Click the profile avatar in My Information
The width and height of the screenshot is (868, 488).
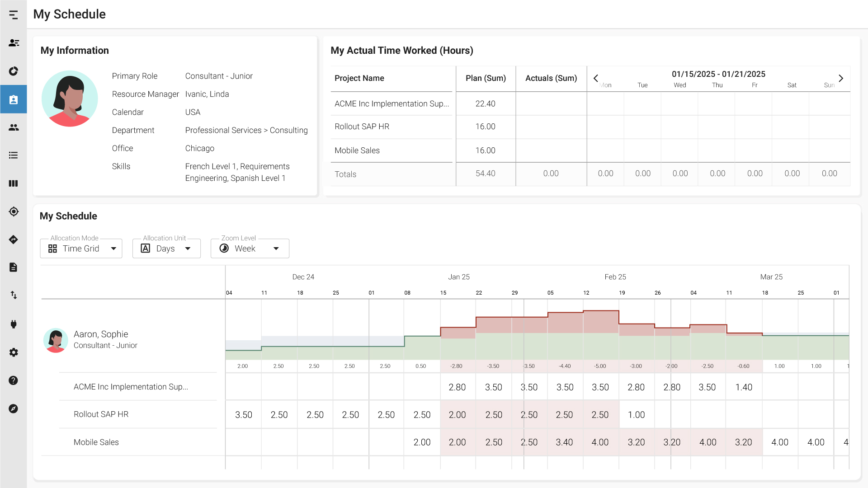[70, 99]
